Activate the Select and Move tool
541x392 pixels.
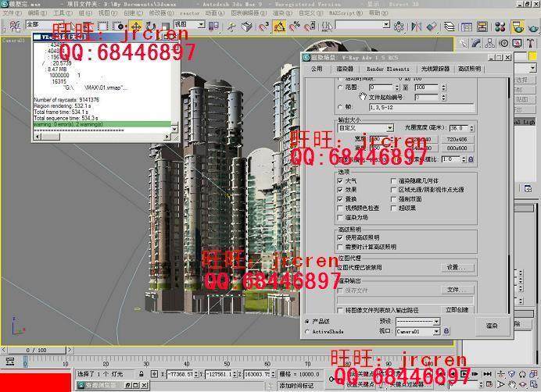[x=135, y=27]
